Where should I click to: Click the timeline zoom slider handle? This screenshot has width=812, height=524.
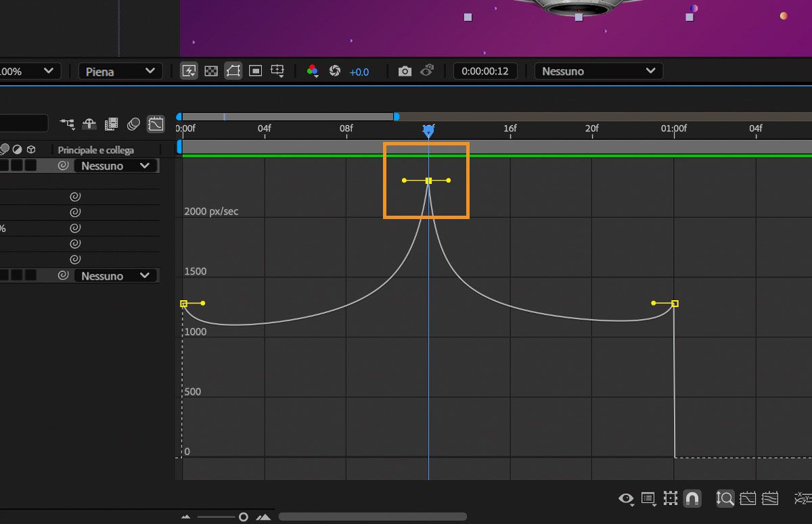243,517
